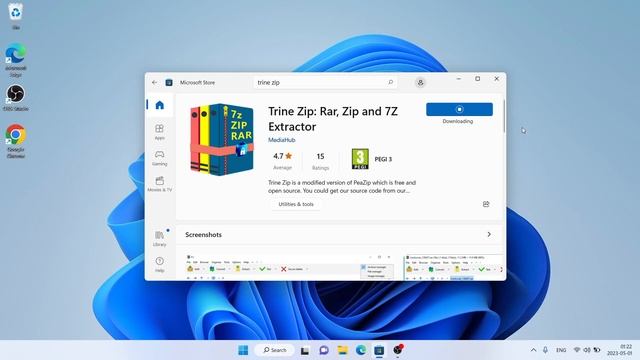Go to the Home tab in Store sidebar
Screen dimensions: 640x360
160,105
